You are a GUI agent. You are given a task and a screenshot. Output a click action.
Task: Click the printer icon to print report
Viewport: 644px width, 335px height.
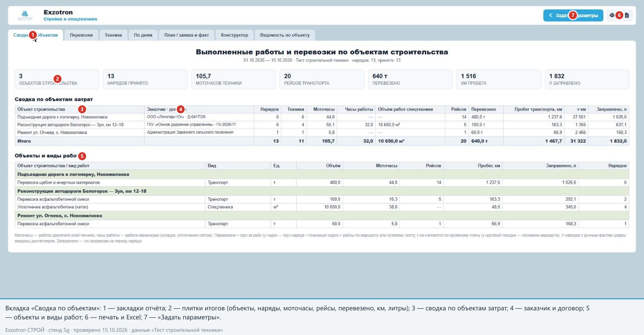[612, 16]
